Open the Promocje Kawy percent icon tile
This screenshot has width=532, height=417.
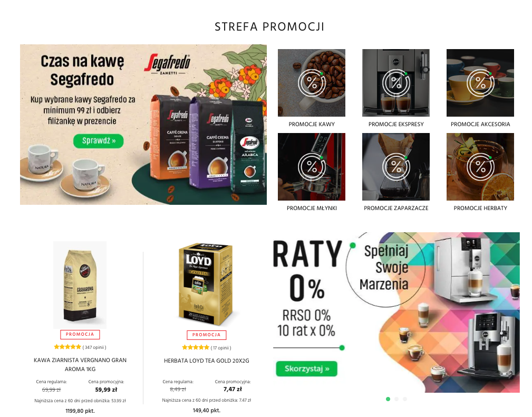coord(312,83)
